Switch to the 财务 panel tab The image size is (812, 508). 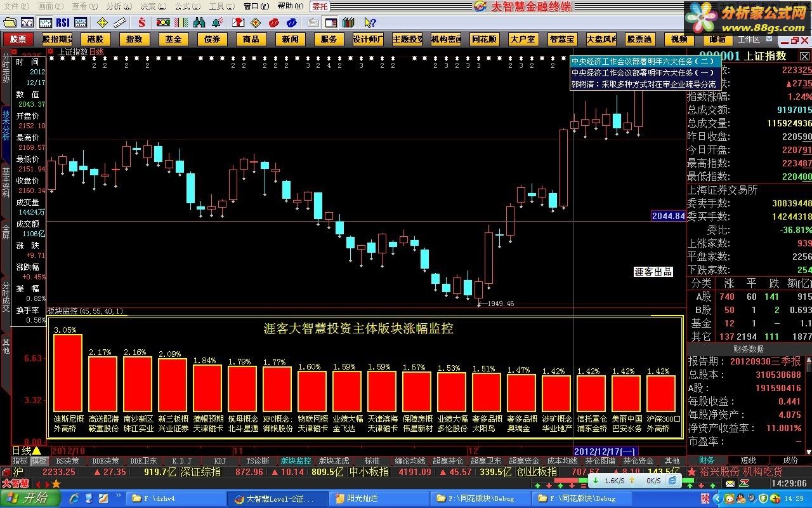point(707,460)
